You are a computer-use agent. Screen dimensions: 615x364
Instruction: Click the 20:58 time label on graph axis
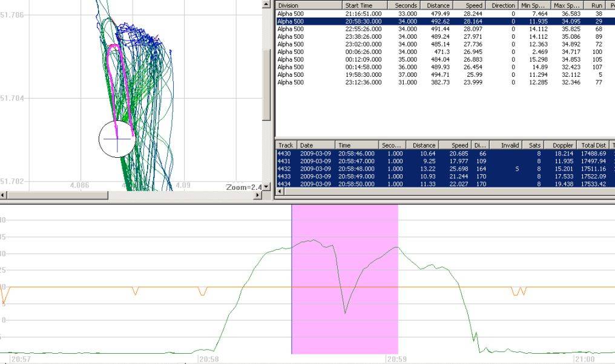coord(208,359)
